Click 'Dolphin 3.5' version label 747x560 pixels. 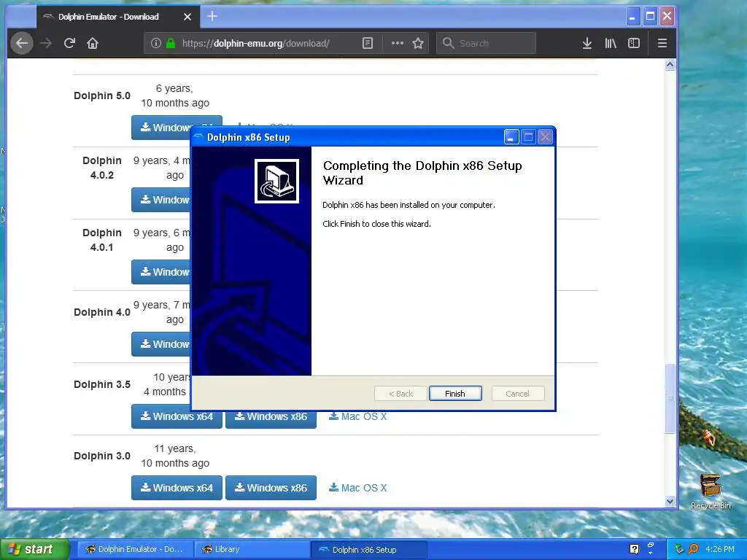[x=102, y=384]
